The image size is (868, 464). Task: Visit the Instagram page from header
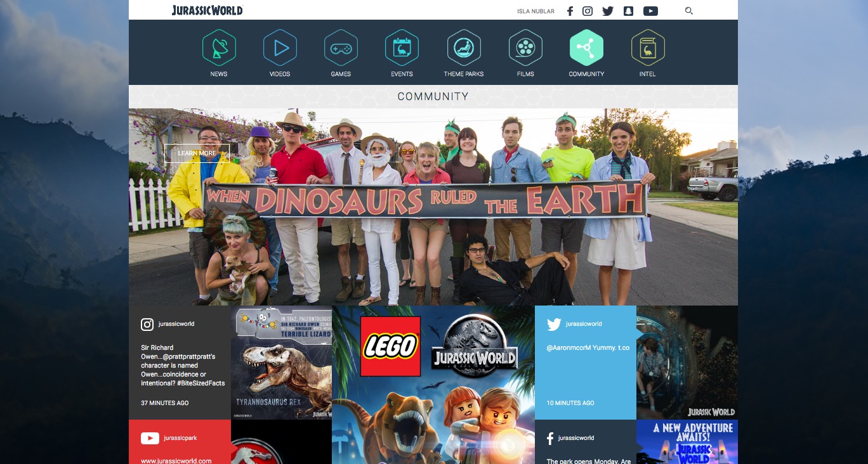click(x=588, y=11)
